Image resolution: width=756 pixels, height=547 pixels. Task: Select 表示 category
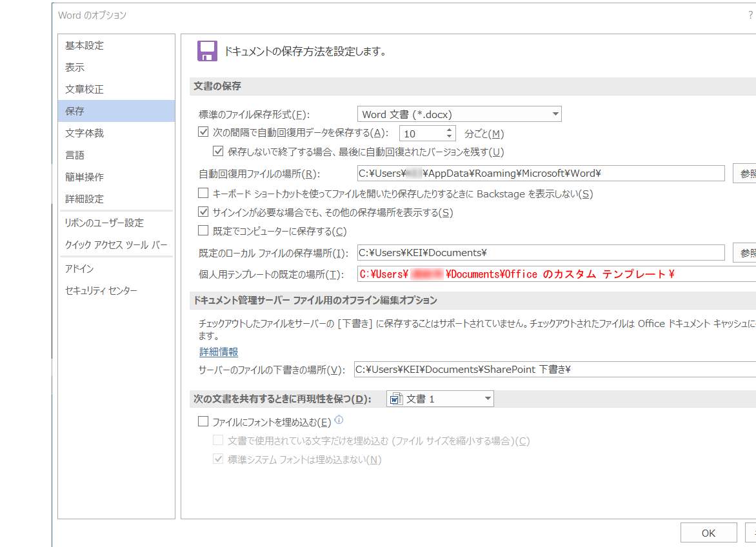point(116,68)
